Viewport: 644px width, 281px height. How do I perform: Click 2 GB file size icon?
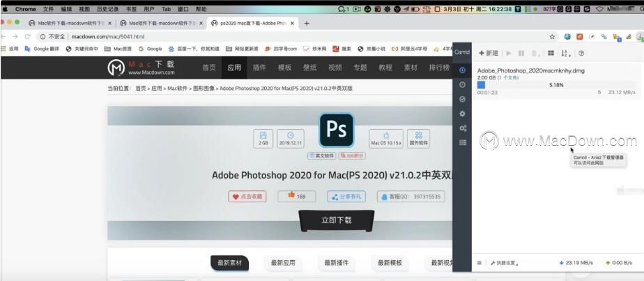click(263, 139)
